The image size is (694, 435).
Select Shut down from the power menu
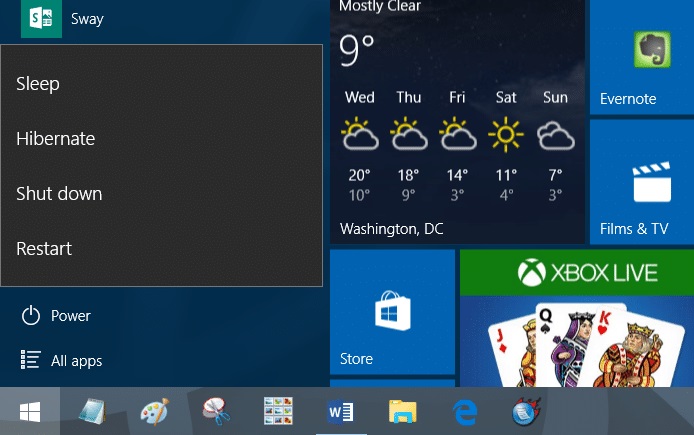click(x=59, y=194)
